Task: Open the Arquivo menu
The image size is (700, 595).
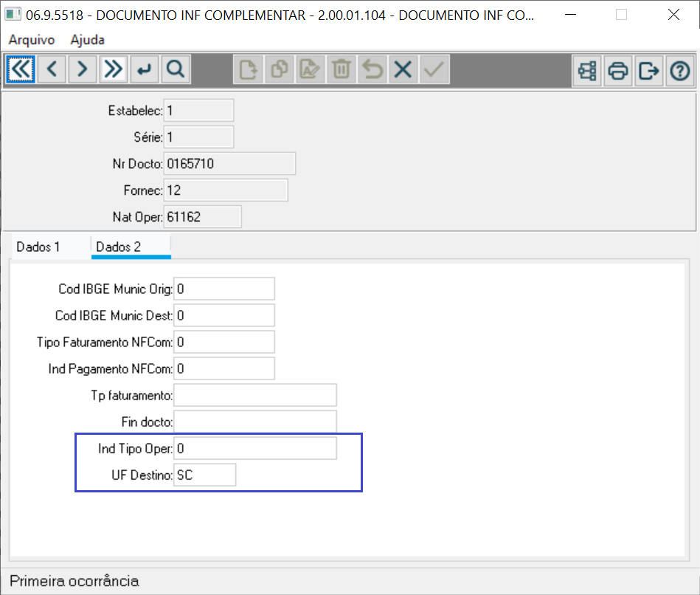Action: click(31, 40)
